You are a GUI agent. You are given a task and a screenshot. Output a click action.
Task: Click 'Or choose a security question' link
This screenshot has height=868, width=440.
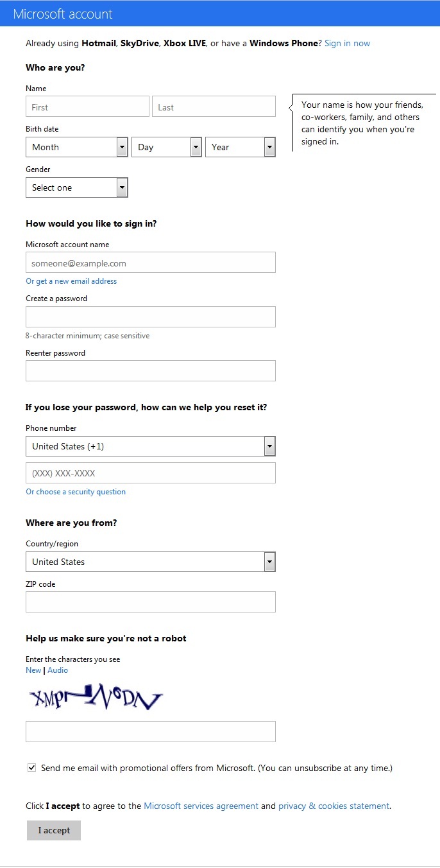tap(76, 492)
